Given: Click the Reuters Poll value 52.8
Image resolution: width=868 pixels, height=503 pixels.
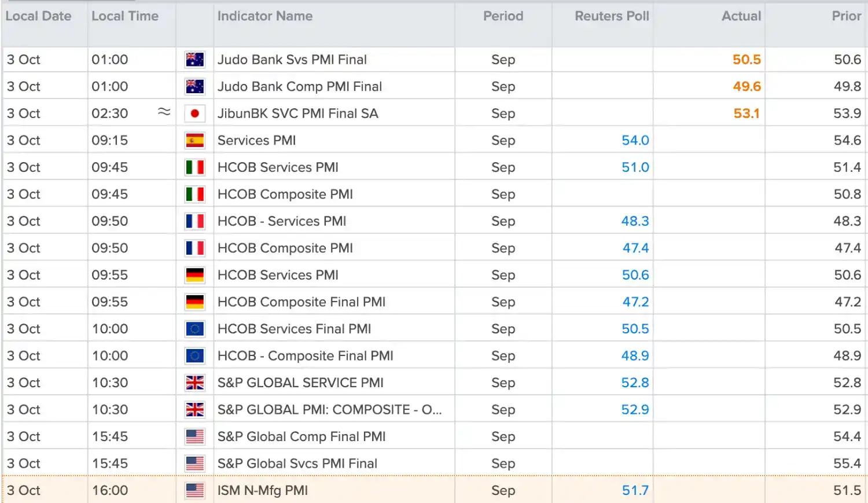Looking at the screenshot, I should click(635, 383).
